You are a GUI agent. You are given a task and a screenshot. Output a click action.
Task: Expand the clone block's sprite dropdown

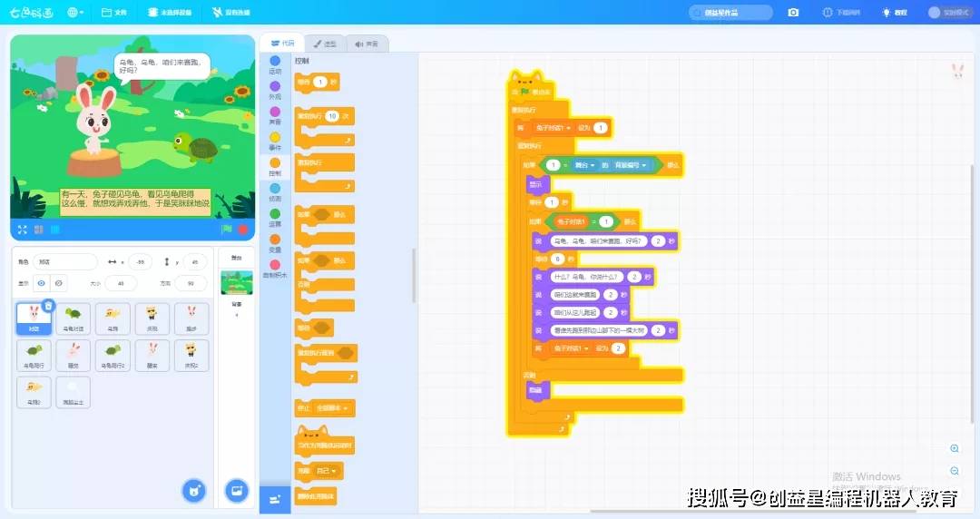coord(328,471)
